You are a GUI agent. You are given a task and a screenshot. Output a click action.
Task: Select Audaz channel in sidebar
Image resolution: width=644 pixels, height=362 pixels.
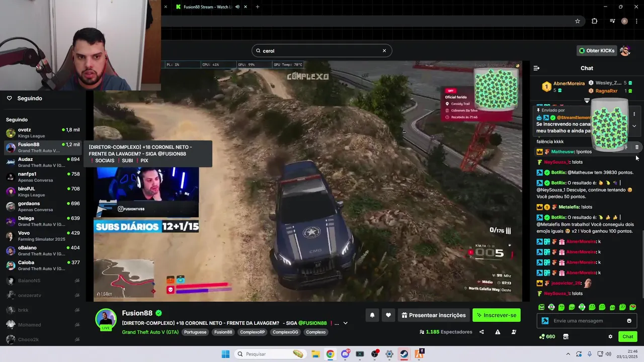tap(43, 162)
